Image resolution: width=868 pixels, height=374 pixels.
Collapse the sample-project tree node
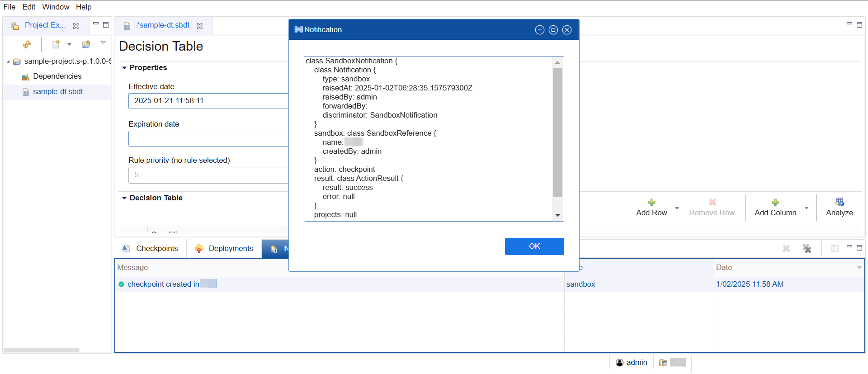coord(8,62)
